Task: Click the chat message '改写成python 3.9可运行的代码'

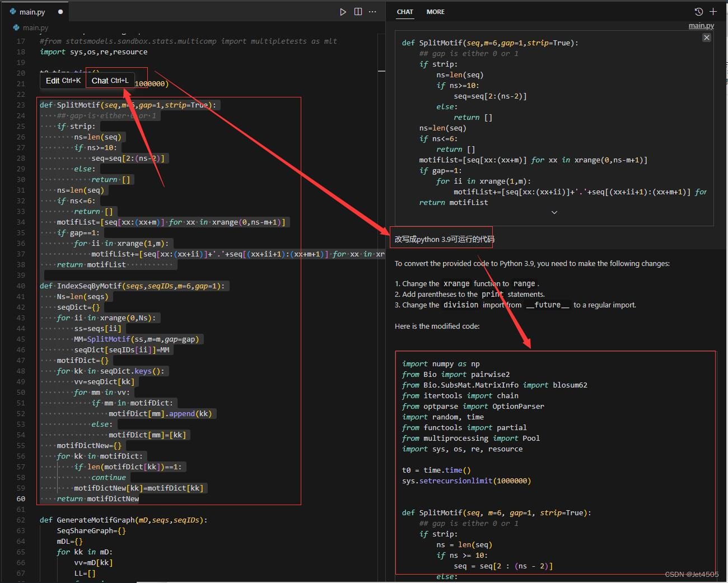Action: [445, 239]
